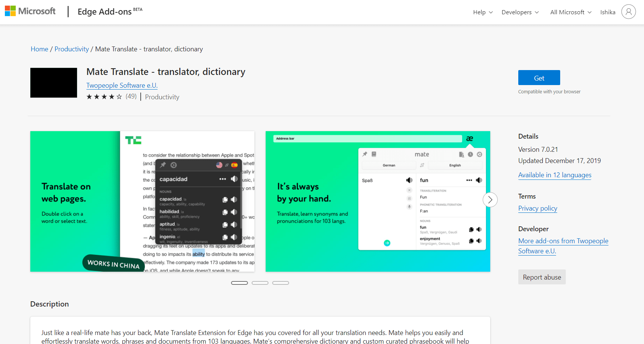Open the user account avatar icon
Screen dimensions: 644x344
[x=629, y=12]
